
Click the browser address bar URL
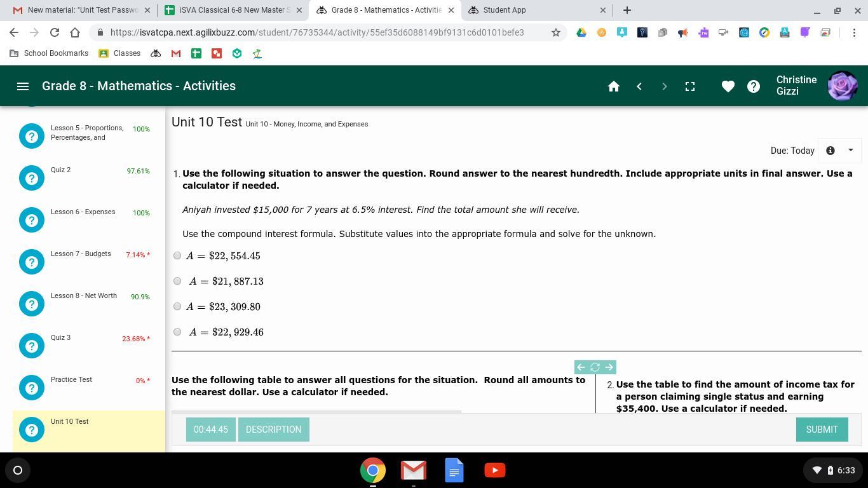pos(316,32)
